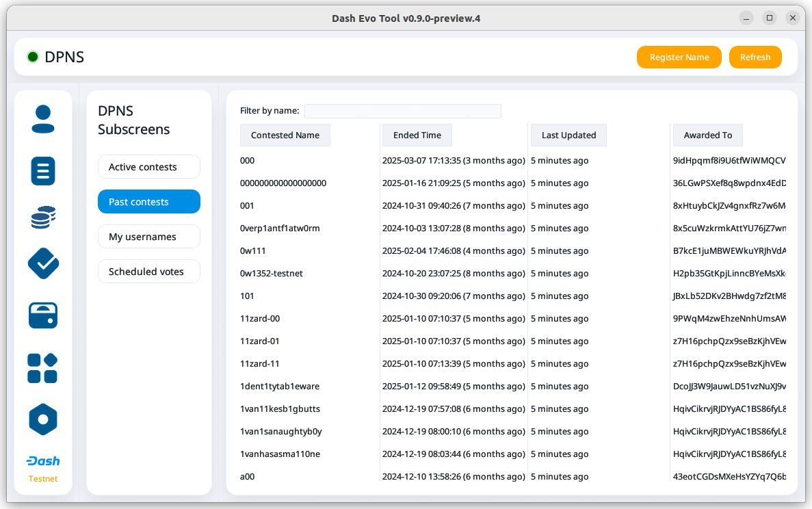Viewport: 812px width, 509px height.
Task: Sort by Contested Name column header
Action: click(285, 135)
